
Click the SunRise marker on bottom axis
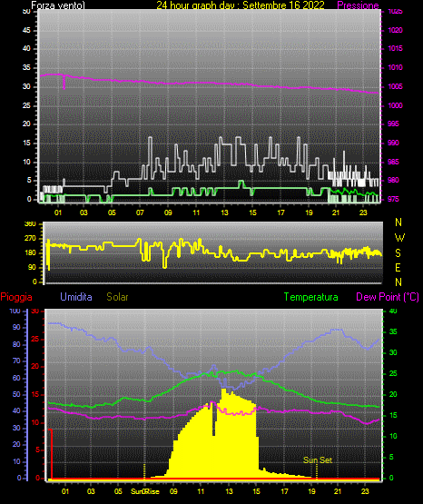click(145, 491)
